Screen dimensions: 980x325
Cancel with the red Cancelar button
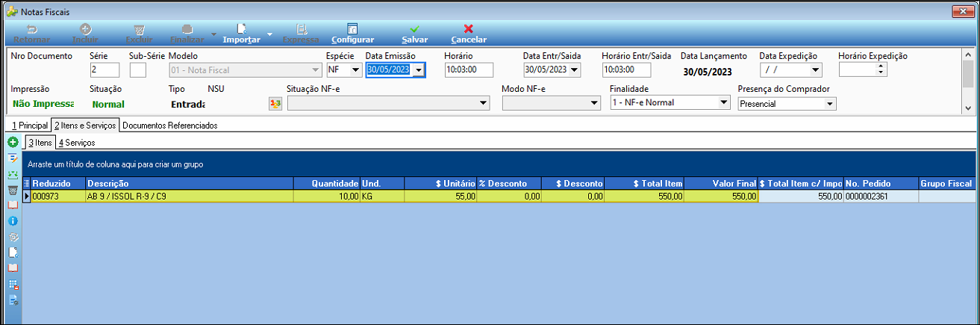tap(469, 34)
